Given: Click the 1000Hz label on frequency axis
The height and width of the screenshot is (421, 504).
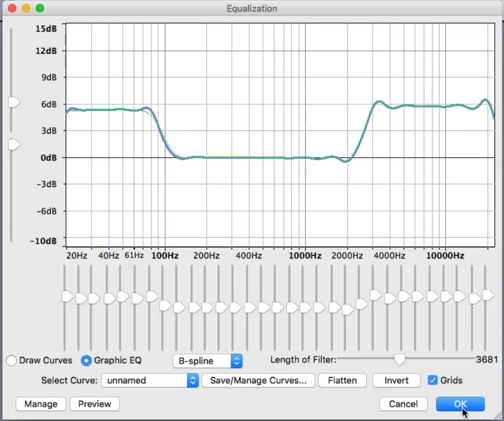Looking at the screenshot, I should (x=305, y=256).
